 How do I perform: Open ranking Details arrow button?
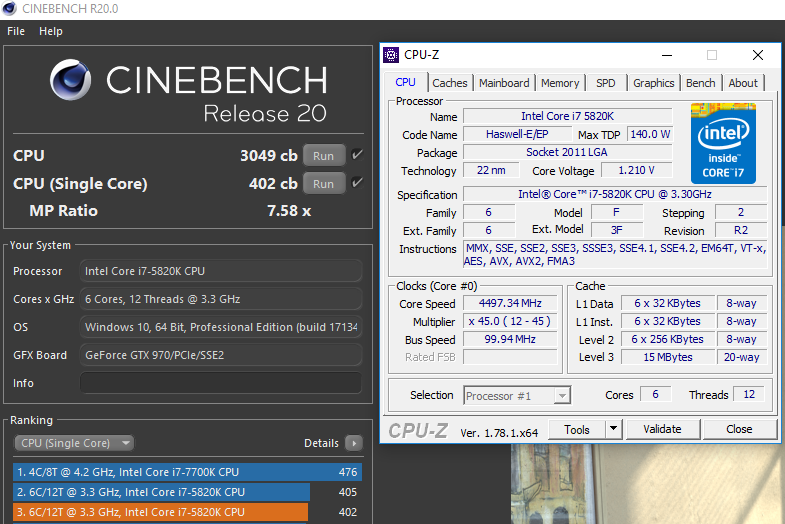[354, 443]
